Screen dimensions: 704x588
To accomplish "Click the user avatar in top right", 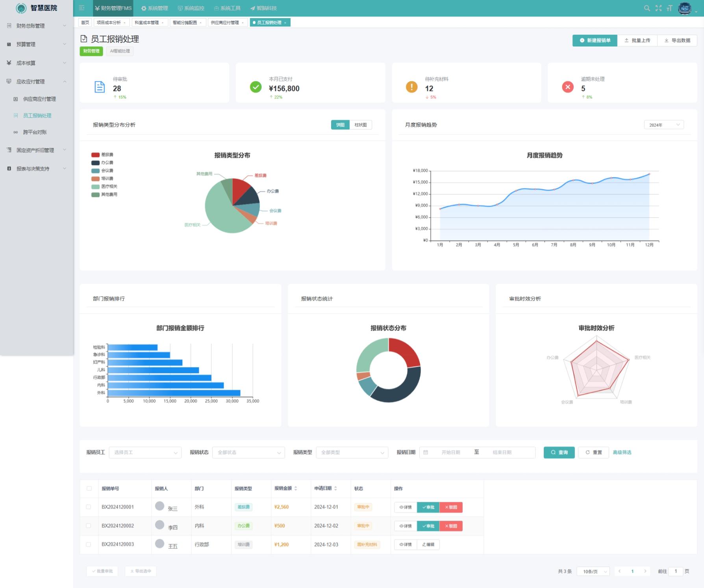I will click(x=685, y=8).
